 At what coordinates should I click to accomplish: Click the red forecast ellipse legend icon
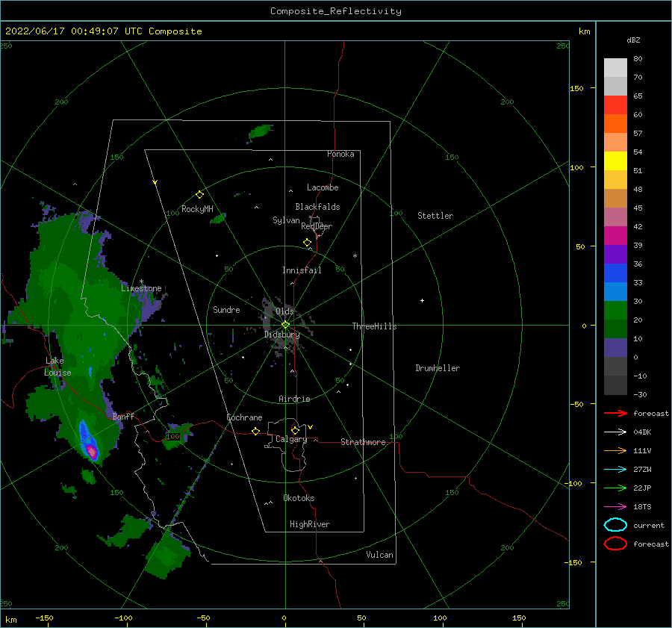click(615, 544)
